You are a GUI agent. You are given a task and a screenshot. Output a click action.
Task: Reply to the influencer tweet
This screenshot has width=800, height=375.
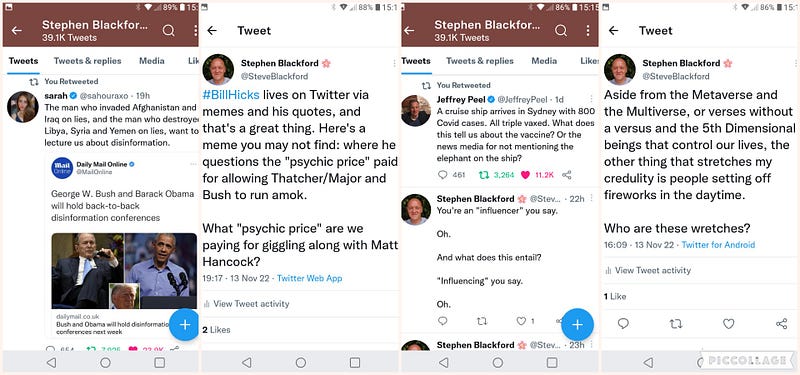pos(442,321)
